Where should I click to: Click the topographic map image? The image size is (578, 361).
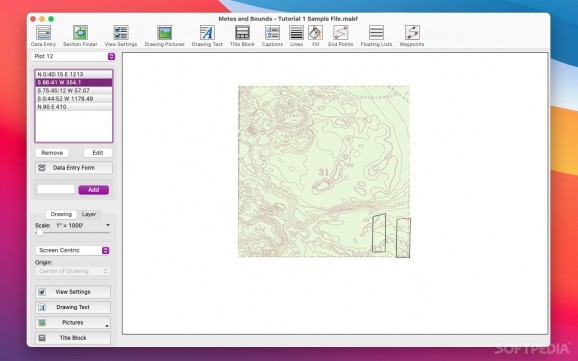[324, 171]
